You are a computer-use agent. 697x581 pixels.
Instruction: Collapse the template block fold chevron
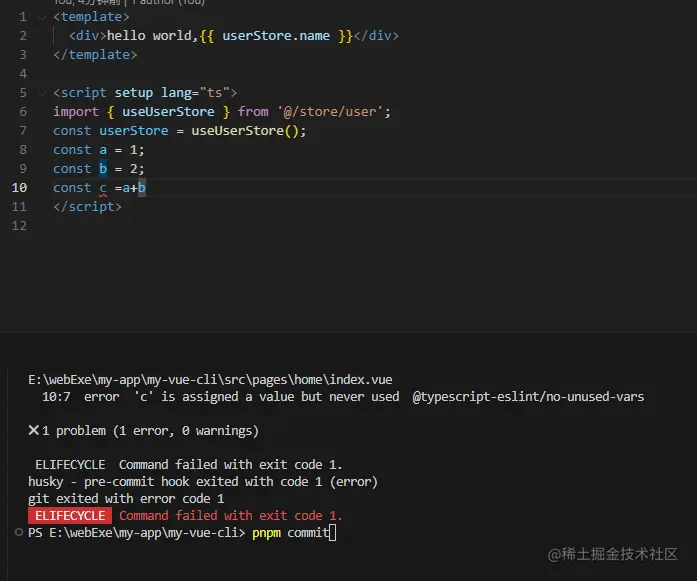pos(42,17)
